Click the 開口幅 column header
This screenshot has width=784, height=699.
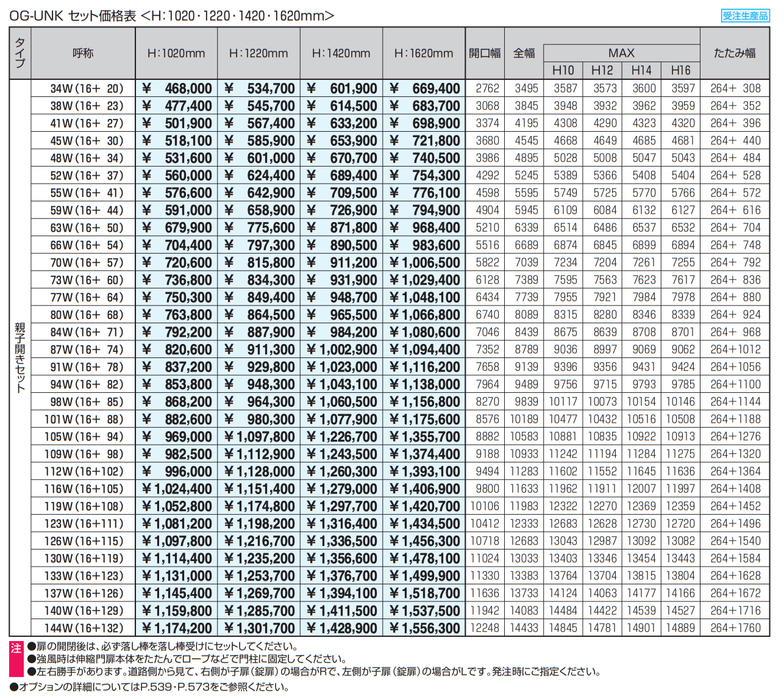click(x=485, y=53)
